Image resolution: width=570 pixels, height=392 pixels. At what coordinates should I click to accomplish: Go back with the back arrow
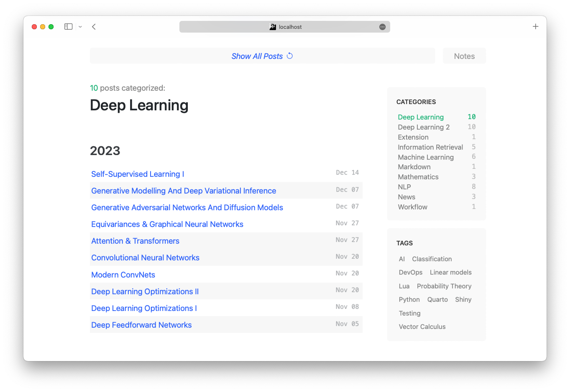(94, 27)
